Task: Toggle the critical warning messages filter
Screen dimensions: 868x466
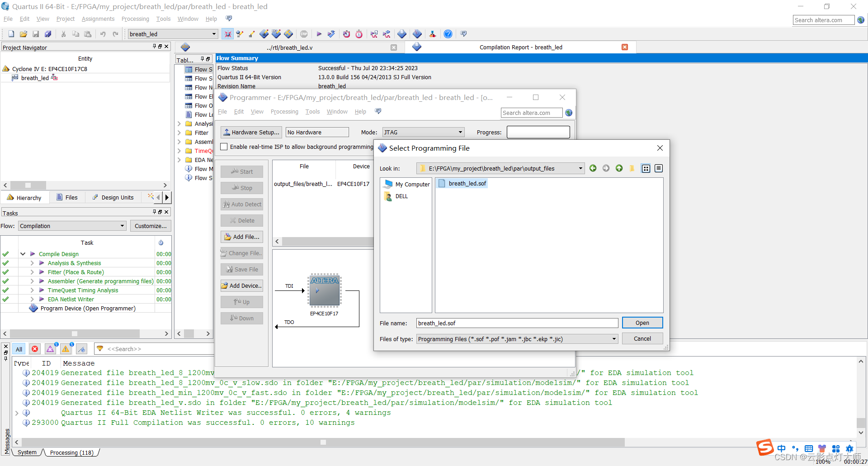Action: coord(50,349)
